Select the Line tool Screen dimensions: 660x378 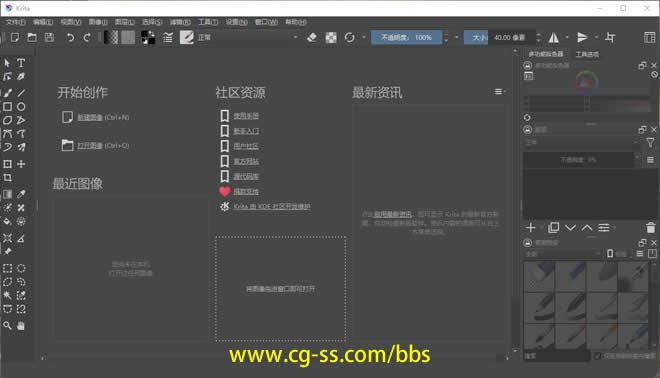21,93
